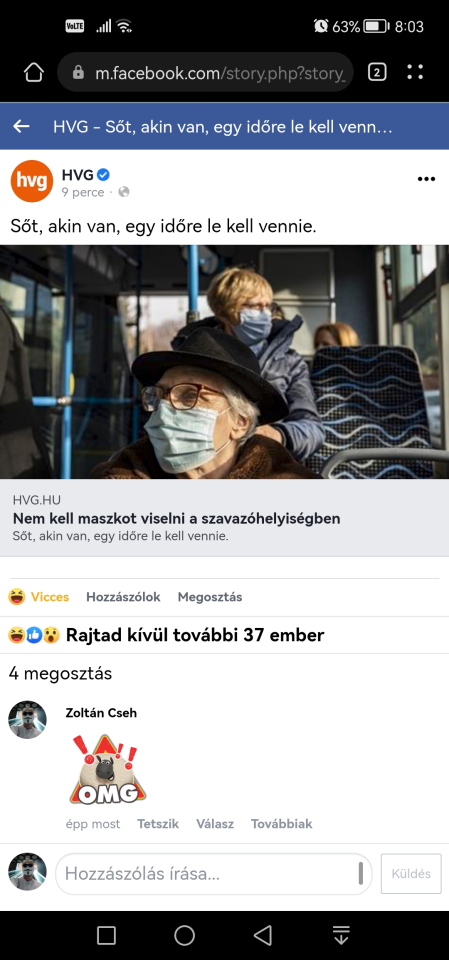Open the HVG article image thumbnail
Image resolution: width=449 pixels, height=960 pixels.
(224, 362)
